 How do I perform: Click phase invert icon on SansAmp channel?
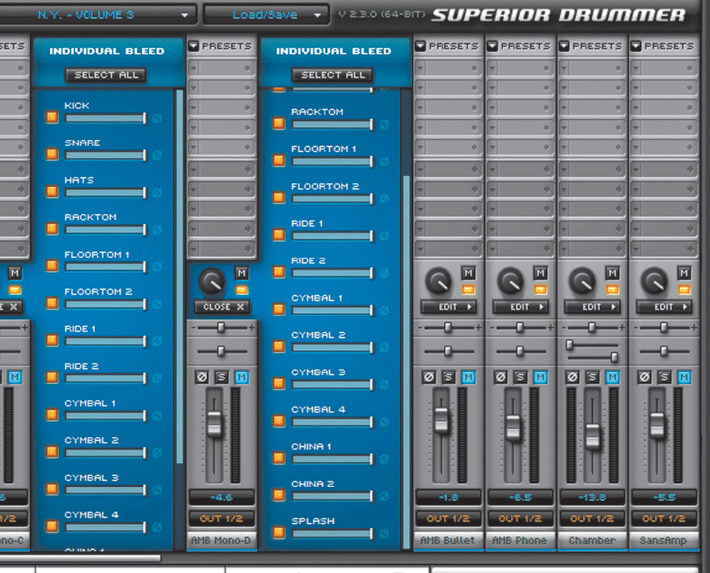pos(644,377)
